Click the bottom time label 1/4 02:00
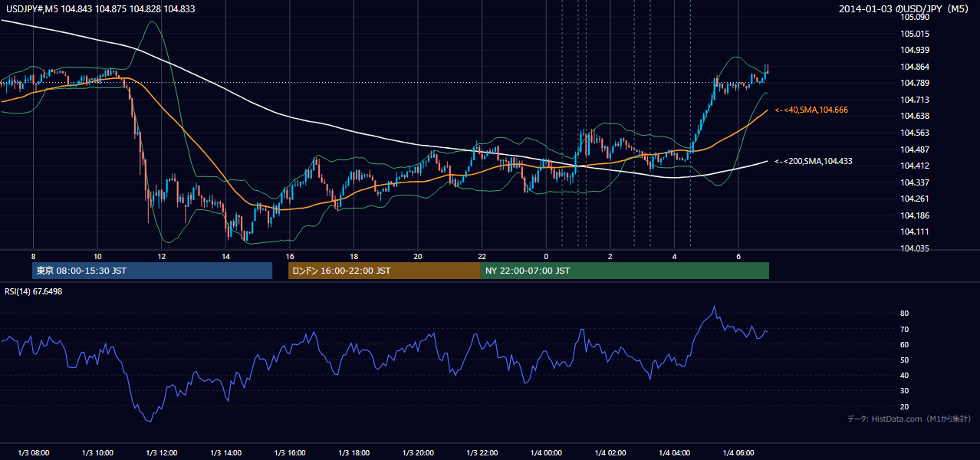Viewport: 980px width, 460px height. click(610, 453)
